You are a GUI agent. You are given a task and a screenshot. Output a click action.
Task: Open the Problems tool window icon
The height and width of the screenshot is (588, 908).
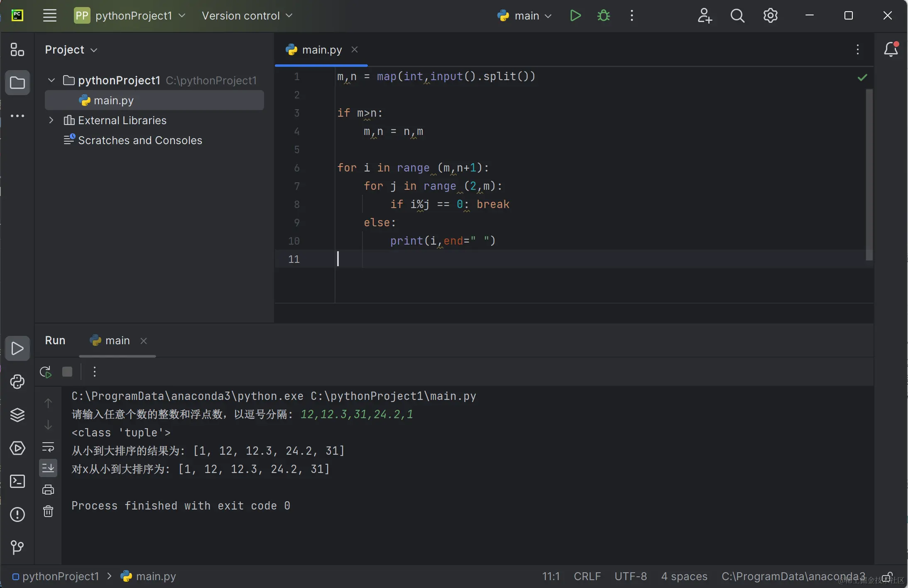[x=17, y=514]
